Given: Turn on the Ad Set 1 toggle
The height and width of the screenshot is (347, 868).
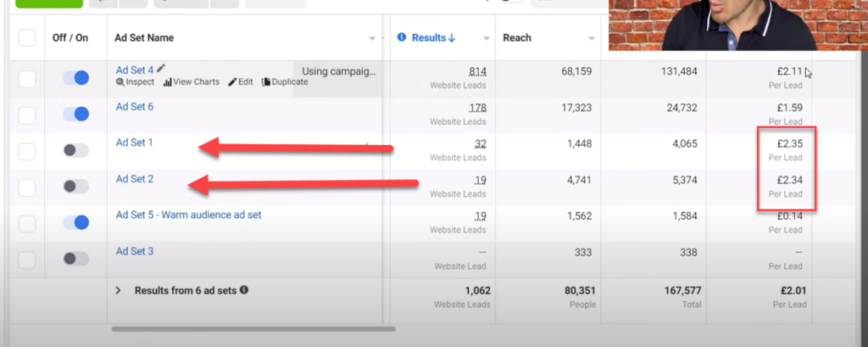Looking at the screenshot, I should point(75,150).
